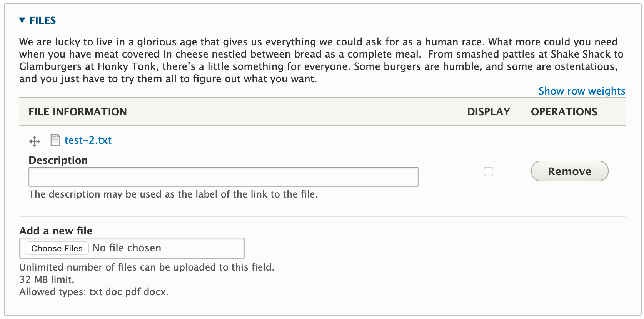Toggle display visibility for the uploaded file
This screenshot has height=319, width=644.
(489, 172)
